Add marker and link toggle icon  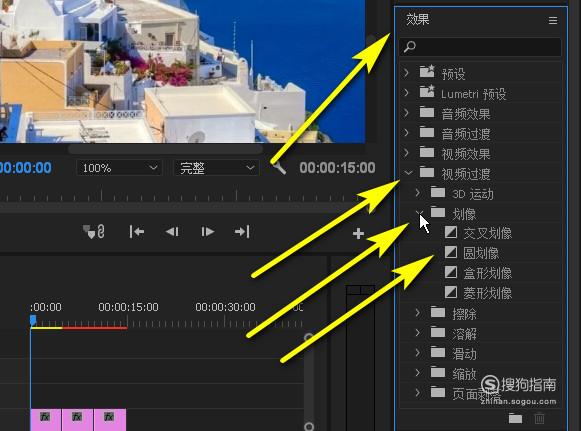click(x=94, y=232)
